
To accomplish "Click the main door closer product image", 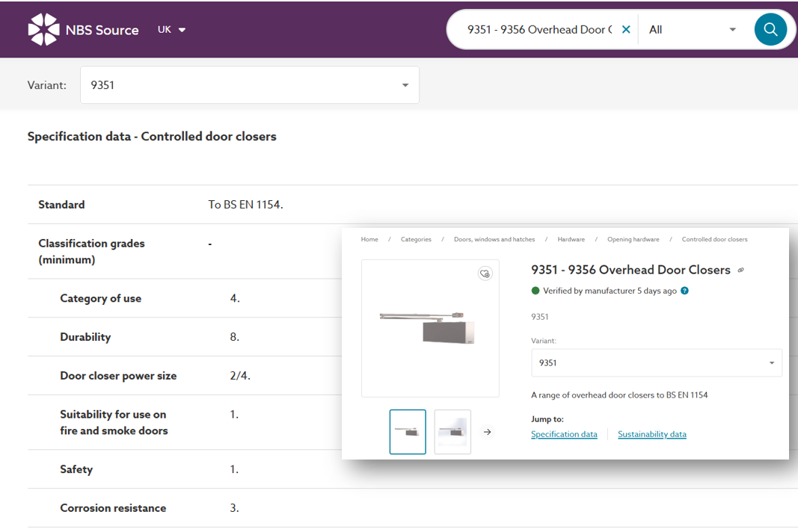I will point(430,328).
